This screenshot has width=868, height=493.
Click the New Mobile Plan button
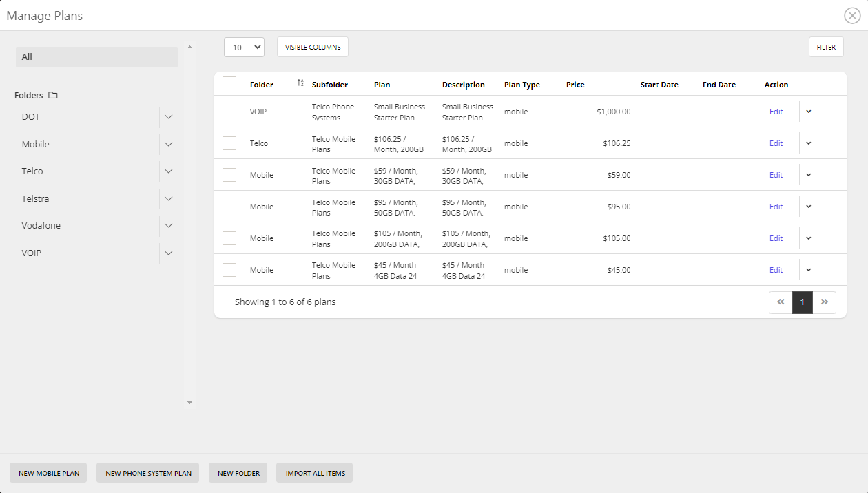pos(49,473)
